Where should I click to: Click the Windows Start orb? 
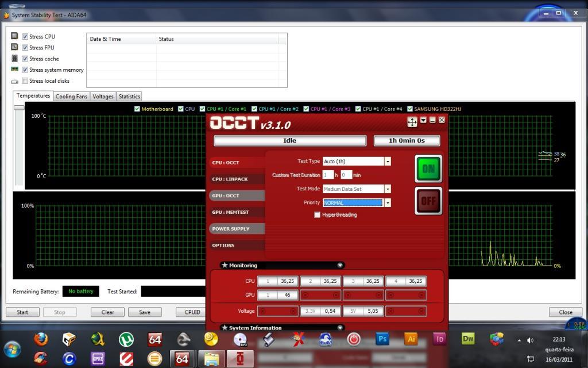12,349
